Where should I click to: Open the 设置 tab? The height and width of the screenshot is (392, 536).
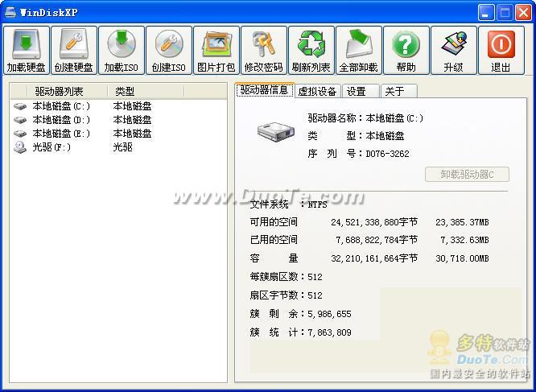click(357, 91)
